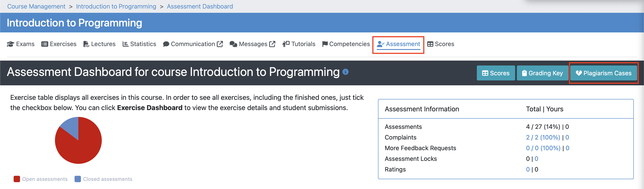This screenshot has width=644, height=189.
Task: Open the Grading Key button
Action: coord(542,73)
